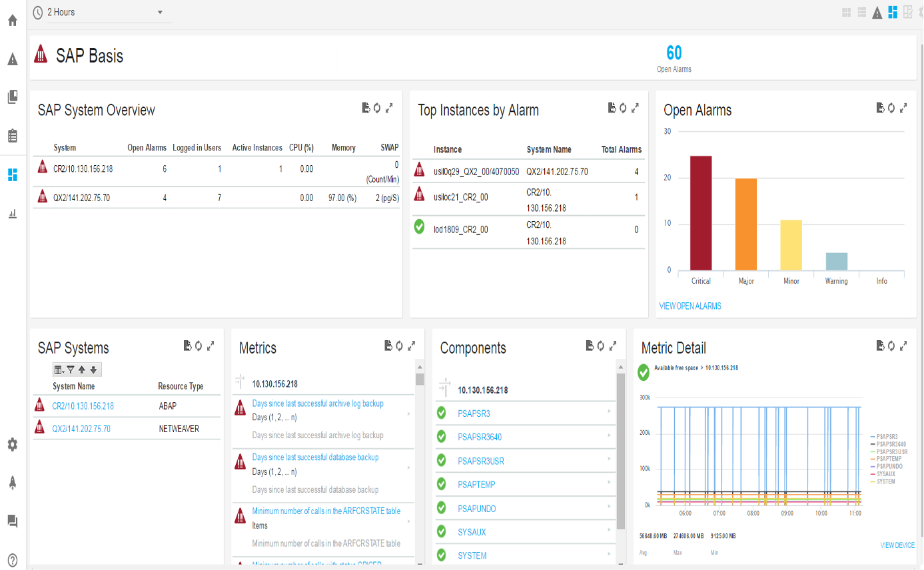Open the filter funnel in SAP Systems panel

coord(71,370)
